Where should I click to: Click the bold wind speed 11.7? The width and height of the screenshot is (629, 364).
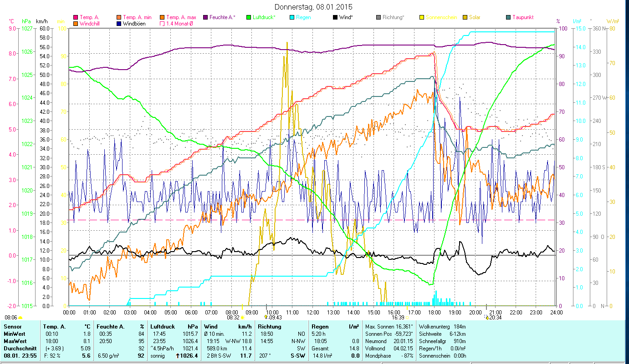[x=246, y=355]
